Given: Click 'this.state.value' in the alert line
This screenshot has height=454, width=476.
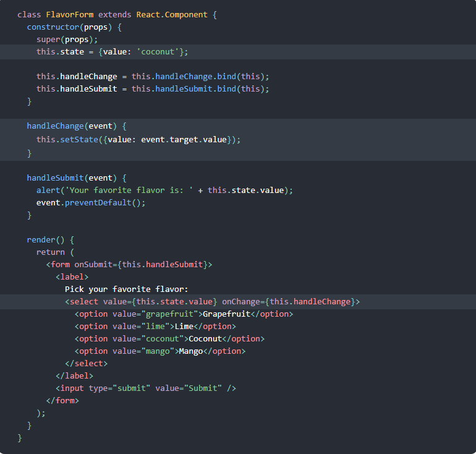Looking at the screenshot, I should pos(245,191).
